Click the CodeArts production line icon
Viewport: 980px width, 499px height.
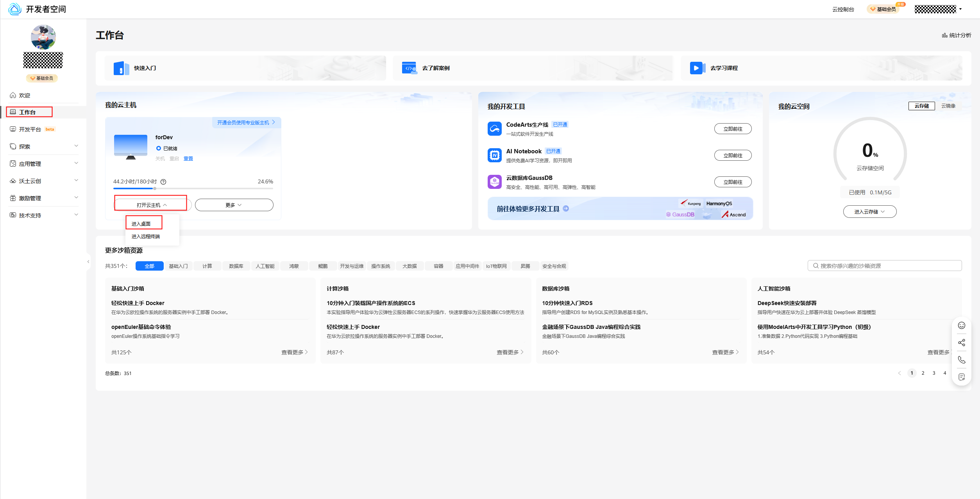(x=494, y=129)
